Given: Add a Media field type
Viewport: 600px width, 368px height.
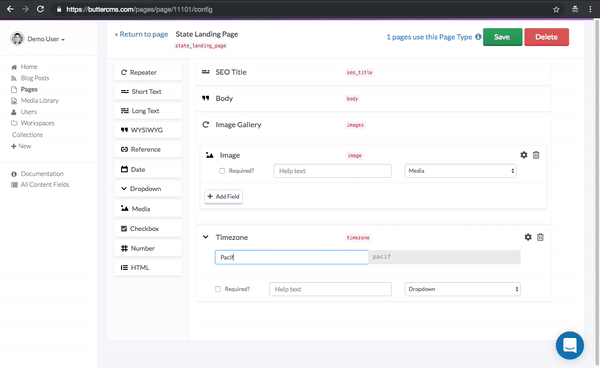Looking at the screenshot, I should tap(148, 209).
